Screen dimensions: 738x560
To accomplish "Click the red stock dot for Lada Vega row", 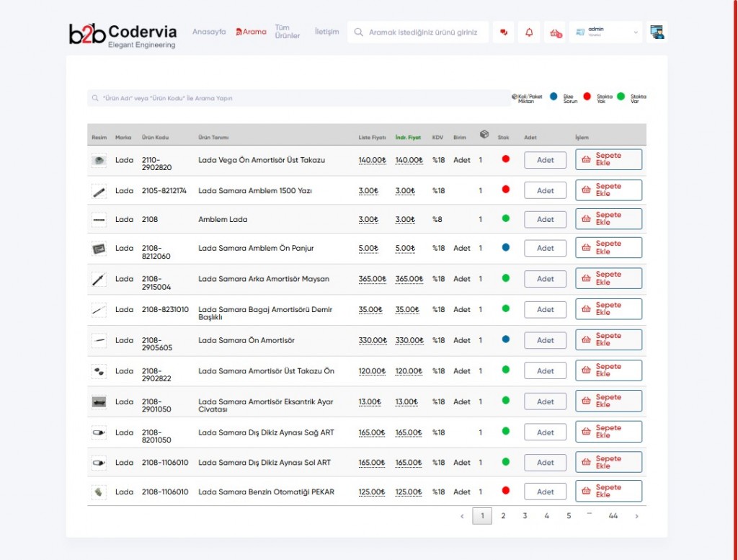I will tap(505, 159).
